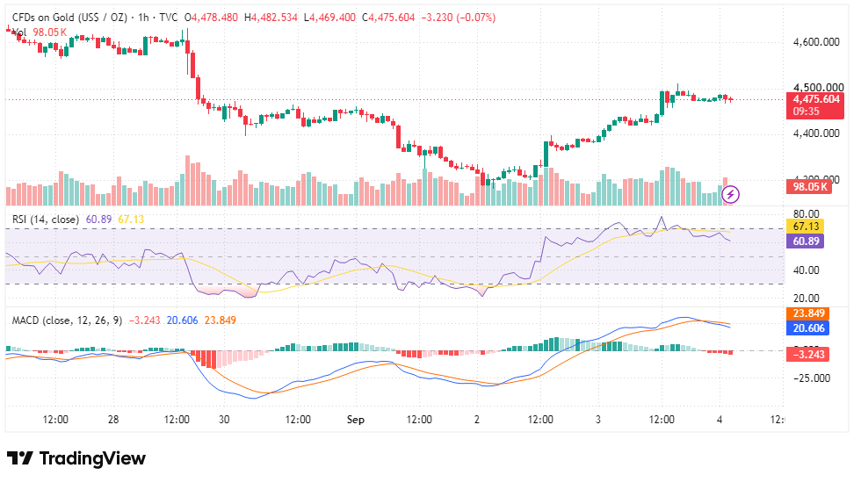Click the purple lightning bolt icon

click(730, 194)
